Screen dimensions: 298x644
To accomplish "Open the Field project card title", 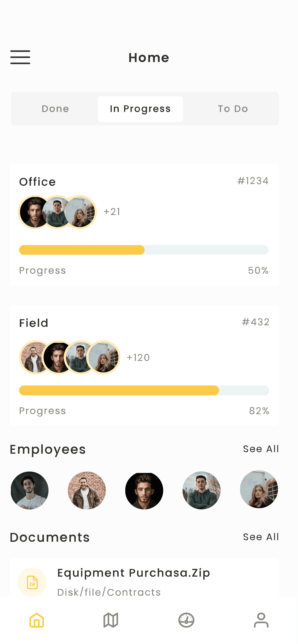I will [34, 323].
